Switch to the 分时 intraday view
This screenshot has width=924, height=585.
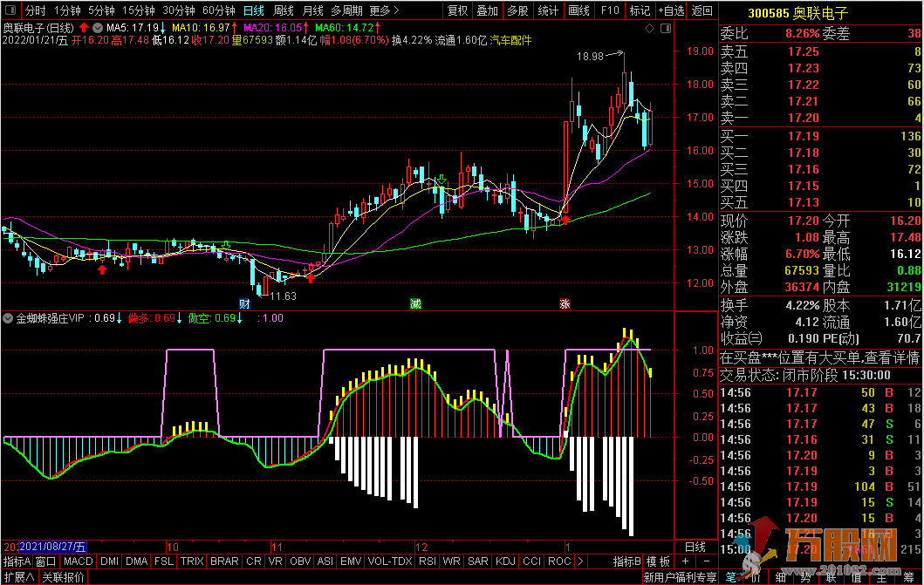click(36, 10)
